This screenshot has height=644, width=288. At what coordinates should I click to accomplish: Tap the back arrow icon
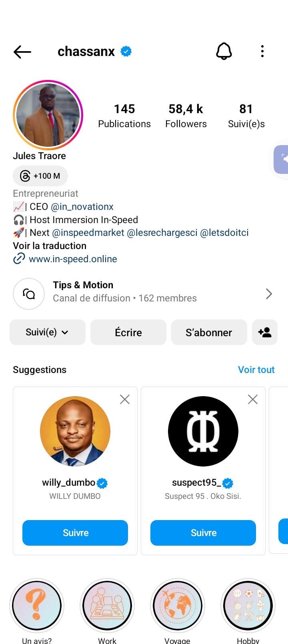coord(22,52)
